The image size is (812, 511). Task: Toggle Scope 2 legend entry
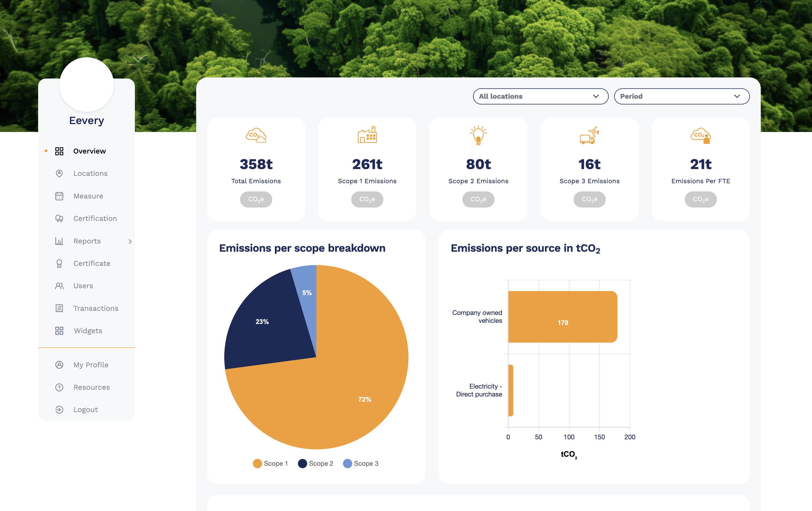(x=316, y=463)
